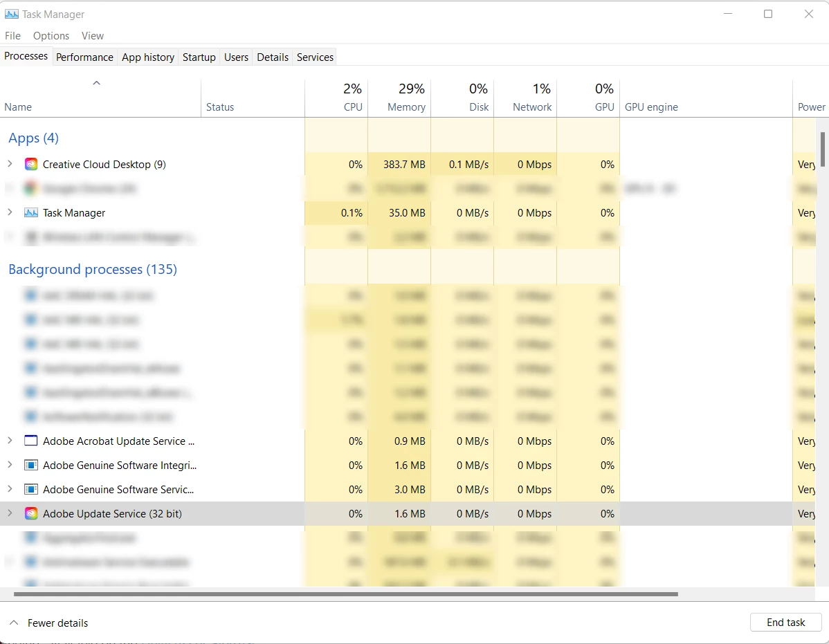Viewport: 829px width, 644px height.
Task: Click the Task Manager process row icon
Action: 31,213
